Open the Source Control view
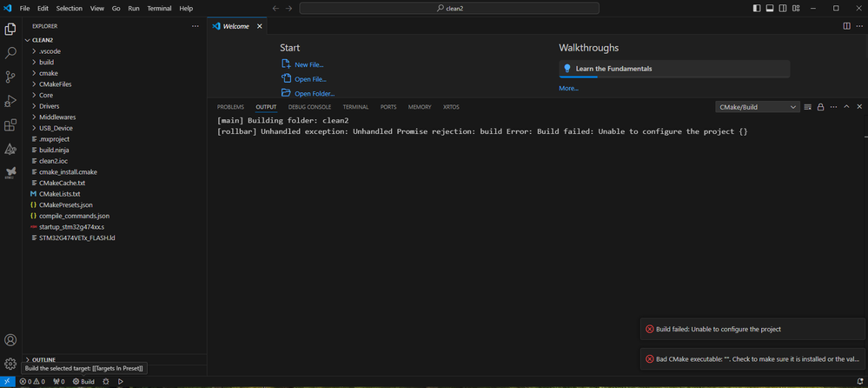 tap(10, 77)
